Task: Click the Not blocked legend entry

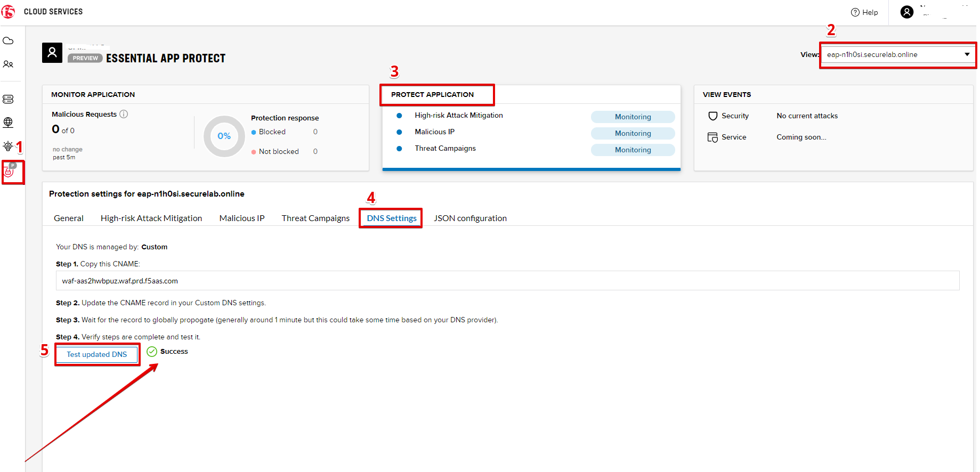Action: [275, 151]
